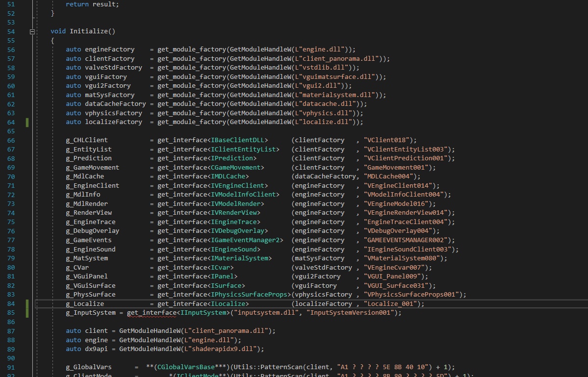588x377 pixels.
Task: Collapse the Initialize function fold marker
Action: click(x=32, y=31)
